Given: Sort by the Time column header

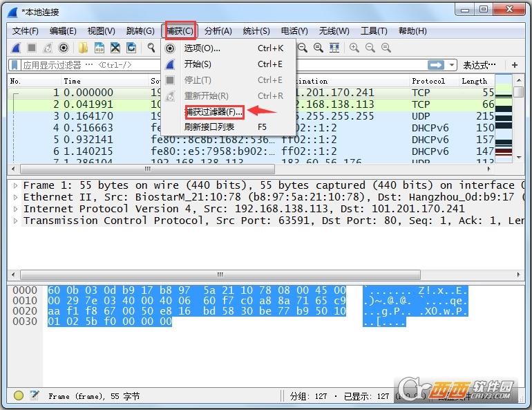Looking at the screenshot, I should (104, 81).
